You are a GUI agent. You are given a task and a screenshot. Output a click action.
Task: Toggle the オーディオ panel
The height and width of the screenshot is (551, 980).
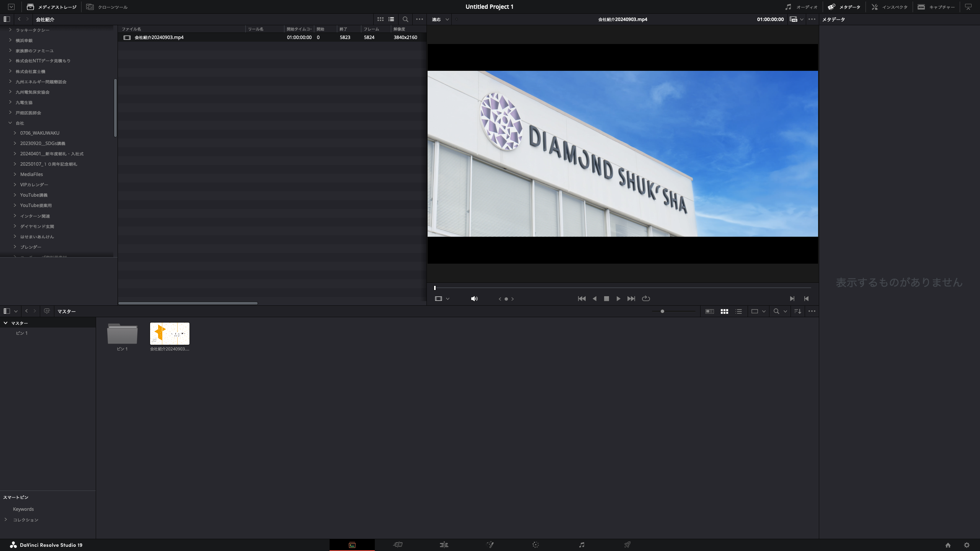click(x=801, y=7)
